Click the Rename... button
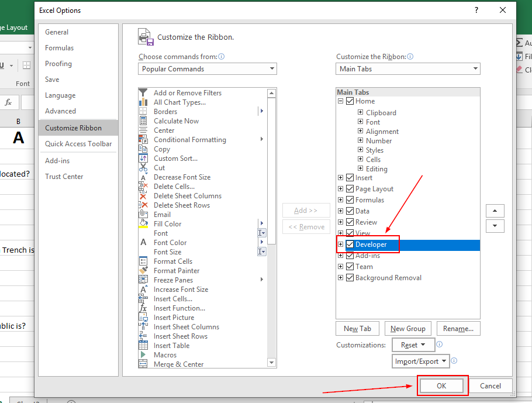This screenshot has width=532, height=403. click(x=458, y=329)
